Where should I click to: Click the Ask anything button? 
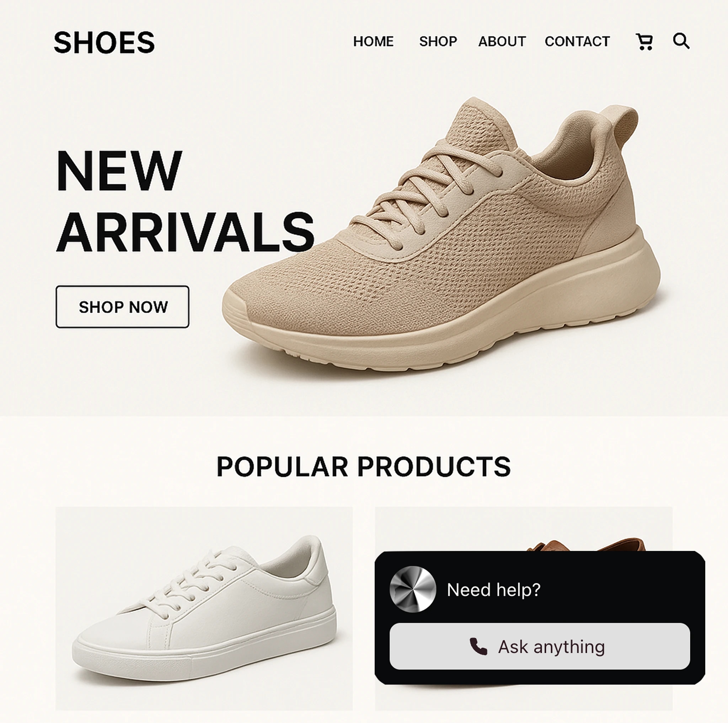click(540, 647)
